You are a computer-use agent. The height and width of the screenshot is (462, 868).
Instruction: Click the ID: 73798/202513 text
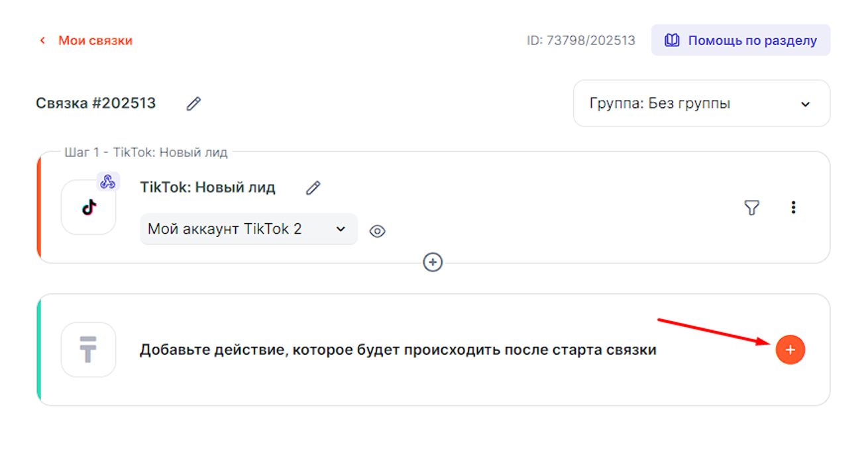point(580,40)
